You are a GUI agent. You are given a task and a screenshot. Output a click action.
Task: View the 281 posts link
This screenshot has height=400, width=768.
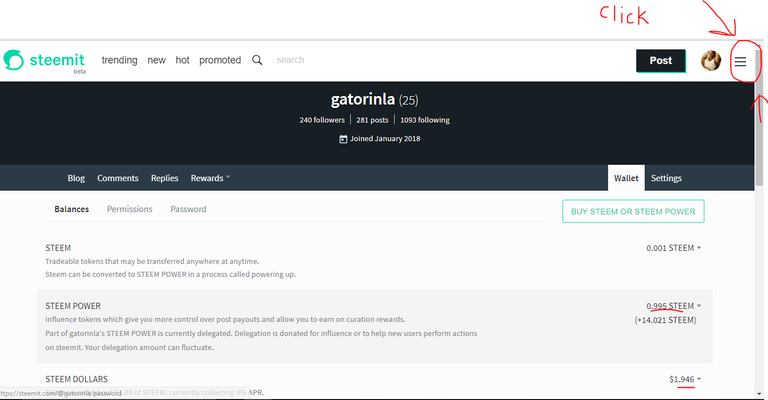coord(372,120)
